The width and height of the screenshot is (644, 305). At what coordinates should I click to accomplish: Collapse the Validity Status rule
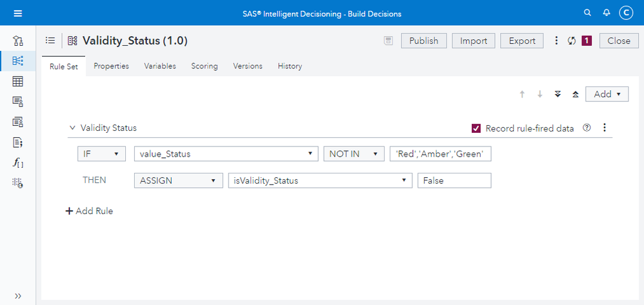point(72,128)
